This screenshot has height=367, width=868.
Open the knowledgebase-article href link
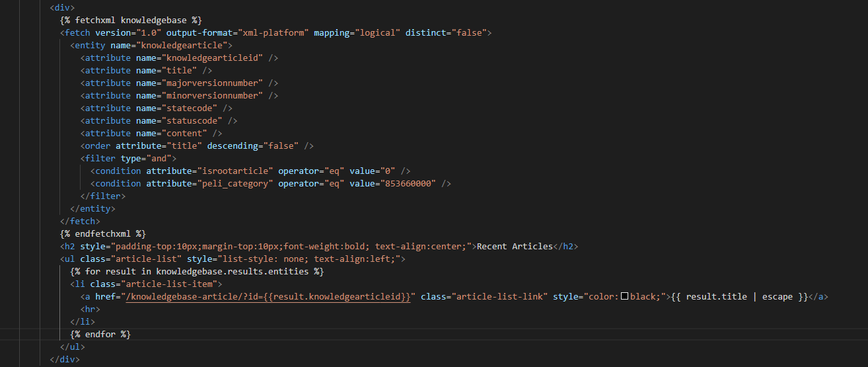coord(271,297)
